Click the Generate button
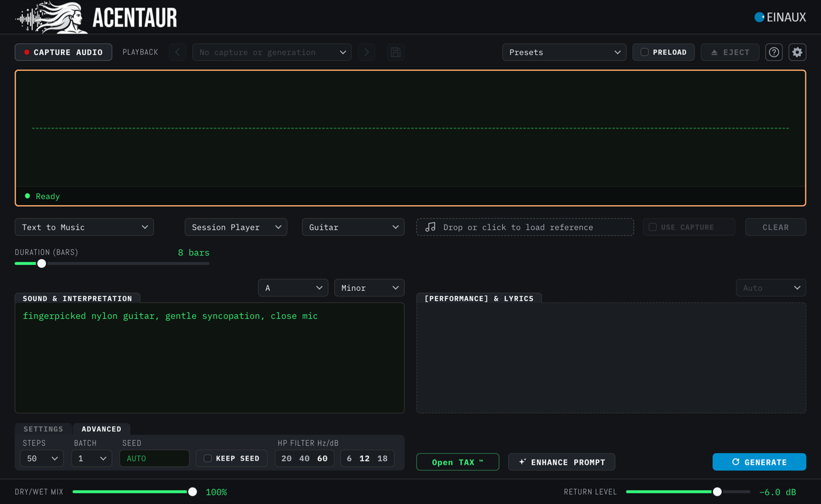 click(x=759, y=462)
